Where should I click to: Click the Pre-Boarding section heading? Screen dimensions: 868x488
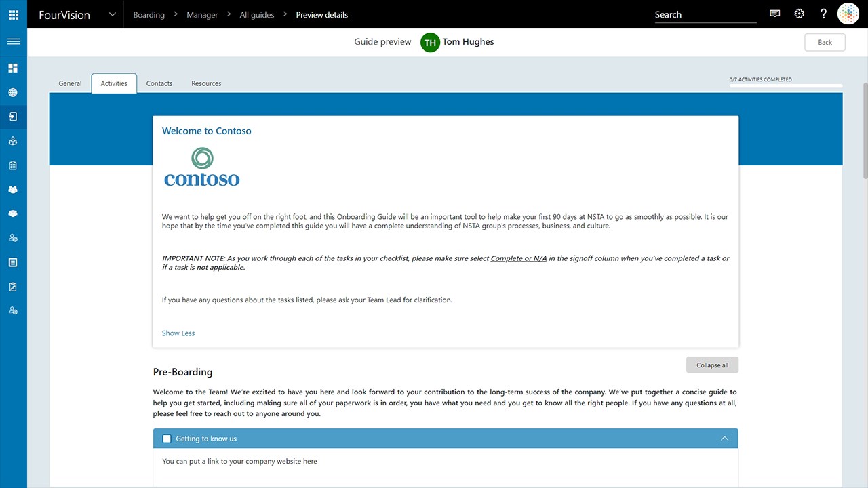182,372
